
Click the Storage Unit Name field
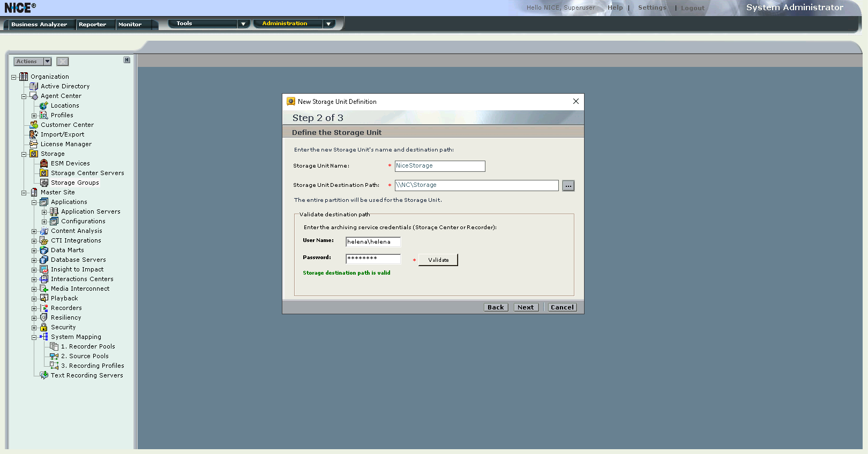tap(439, 166)
